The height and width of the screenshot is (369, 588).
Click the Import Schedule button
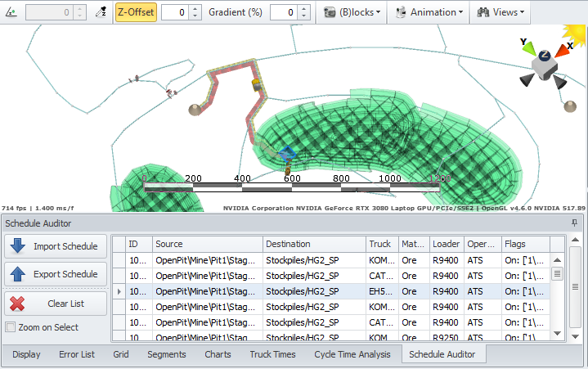pyautogui.click(x=56, y=246)
